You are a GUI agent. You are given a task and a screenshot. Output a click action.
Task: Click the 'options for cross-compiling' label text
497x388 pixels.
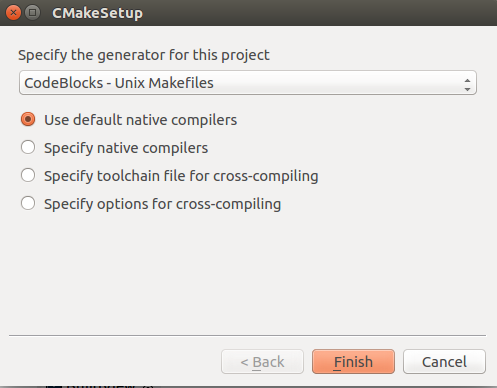[189, 204]
